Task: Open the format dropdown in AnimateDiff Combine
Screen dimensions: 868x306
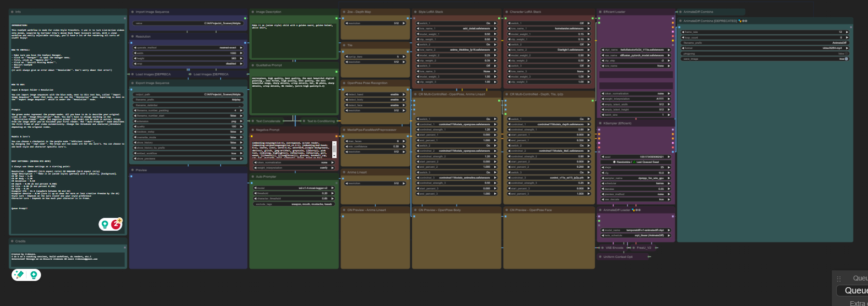Action: coord(765,48)
